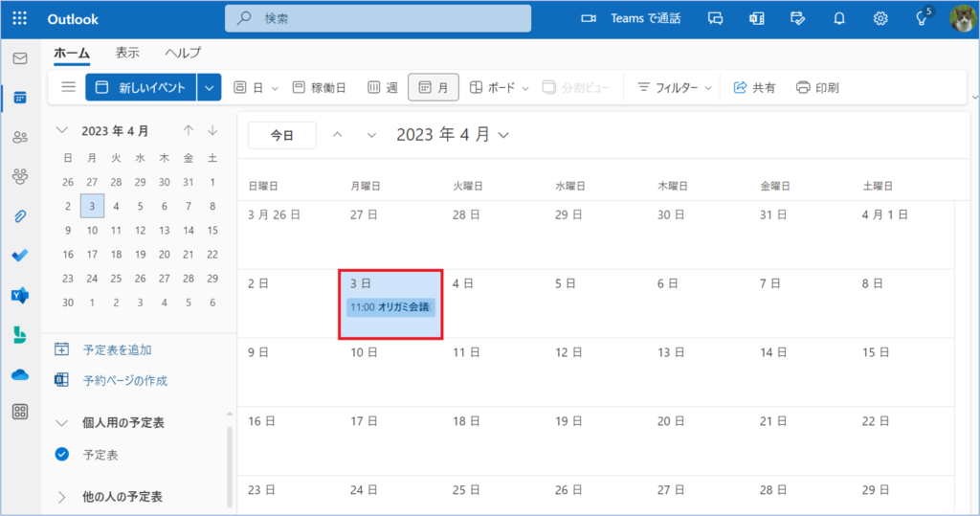Click the 予定表を追加 link
This screenshot has height=516, width=980.
pos(117,349)
